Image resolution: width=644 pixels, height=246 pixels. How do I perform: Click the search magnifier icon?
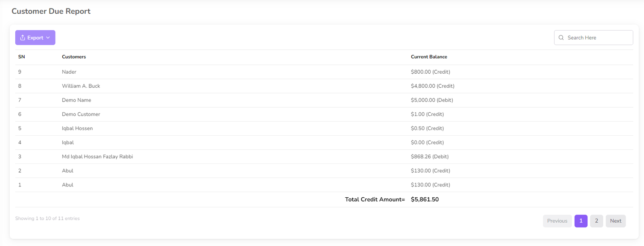(561, 37)
